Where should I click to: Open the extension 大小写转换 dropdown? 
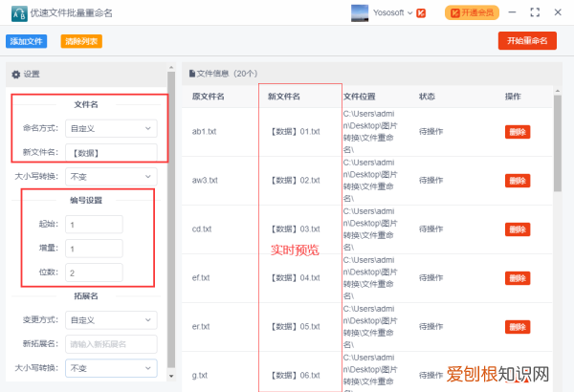pos(111,368)
